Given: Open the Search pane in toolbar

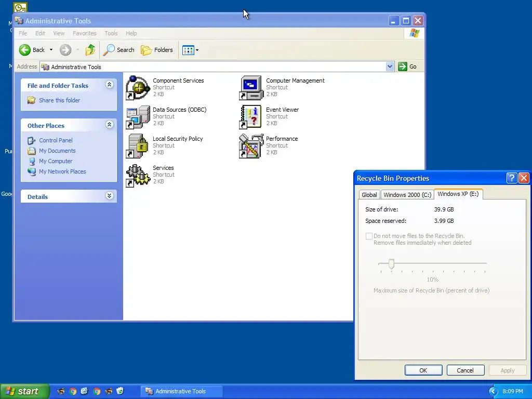Looking at the screenshot, I should tap(119, 50).
